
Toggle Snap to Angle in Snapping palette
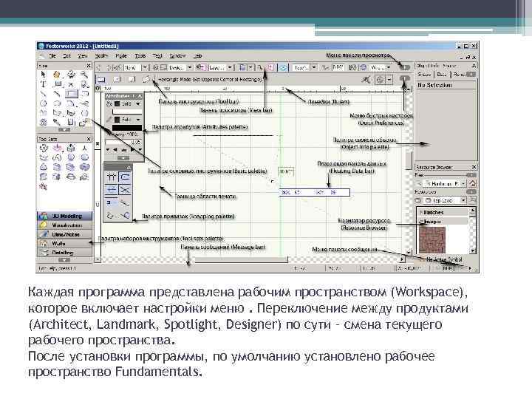[x=112, y=190]
